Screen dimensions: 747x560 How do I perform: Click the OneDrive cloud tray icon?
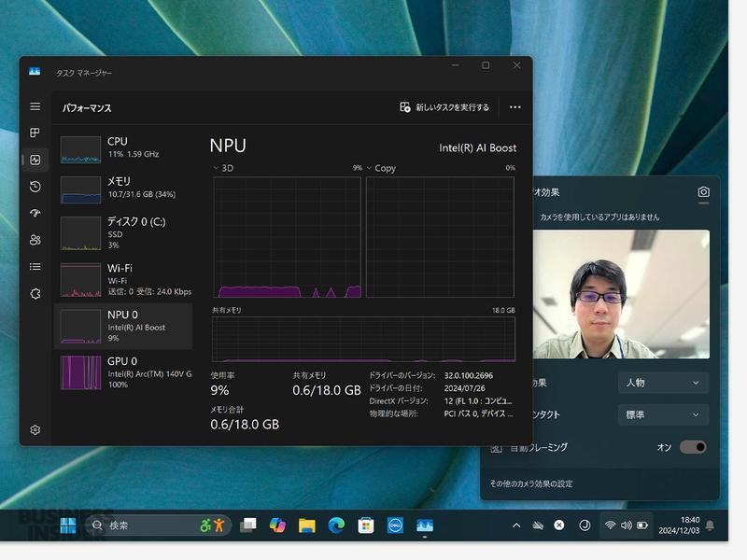click(538, 525)
